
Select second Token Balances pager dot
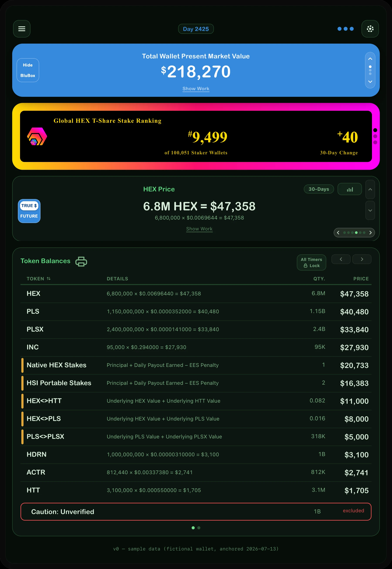point(199,528)
